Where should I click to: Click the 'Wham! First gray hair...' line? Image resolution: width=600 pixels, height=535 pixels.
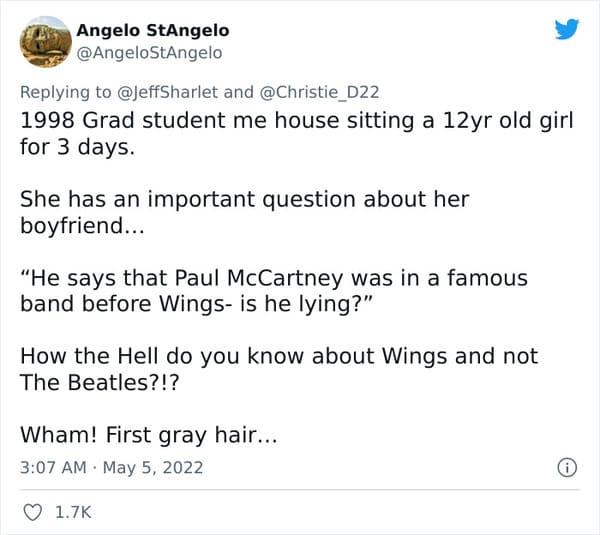click(148, 435)
